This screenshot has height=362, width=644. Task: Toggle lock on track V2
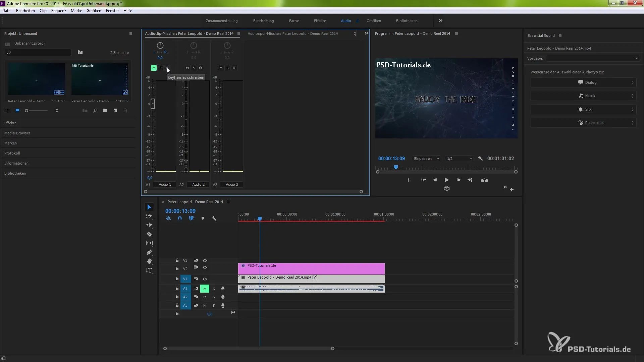(x=177, y=268)
